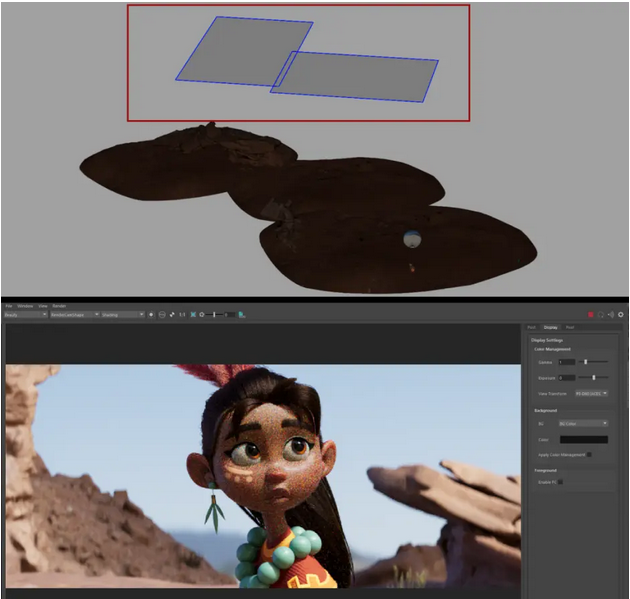Screen dimensions: 630x599
Task: Click the 1:1 actual size icon
Action: point(182,314)
